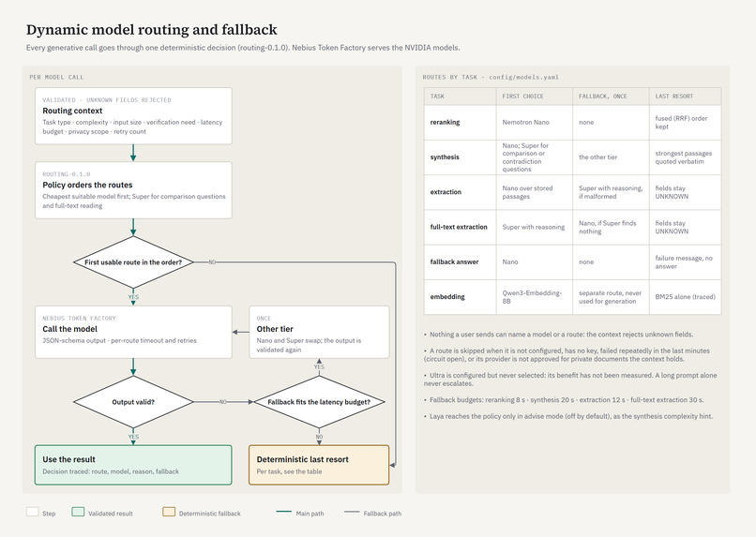
Task: Click 'VALIDATED · UNKNOWN FIELDS REJECTED' label
Action: point(107,100)
